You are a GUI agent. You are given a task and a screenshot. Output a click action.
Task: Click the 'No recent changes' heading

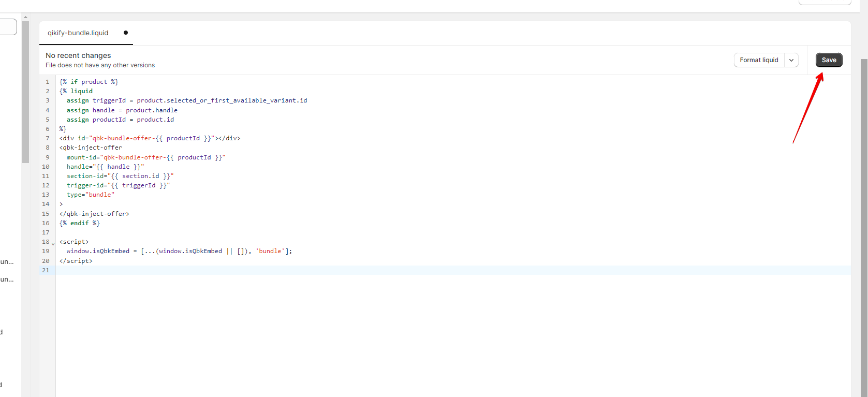(78, 55)
